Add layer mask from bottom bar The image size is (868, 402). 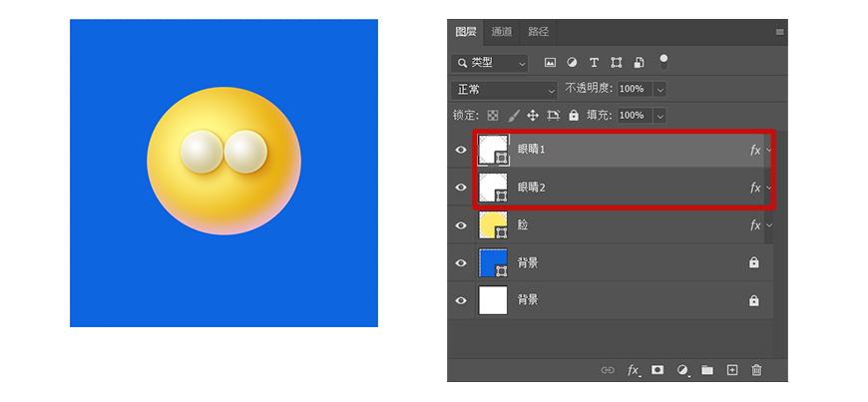[x=657, y=370]
